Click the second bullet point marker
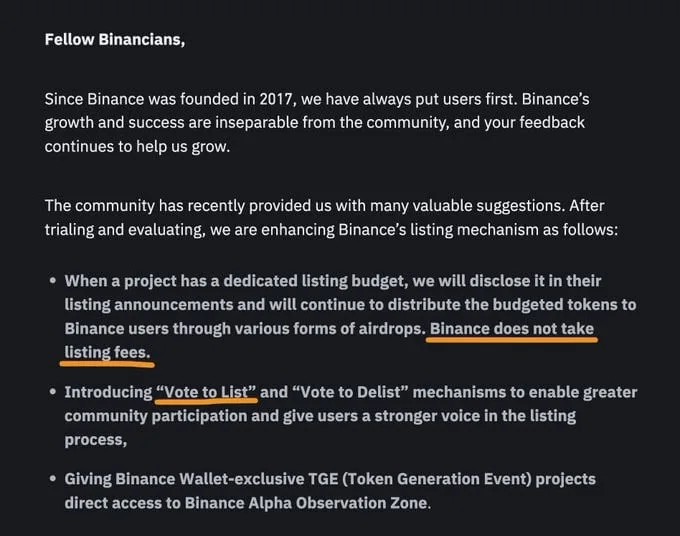Screen dimensions: 680x536 coord(53,392)
